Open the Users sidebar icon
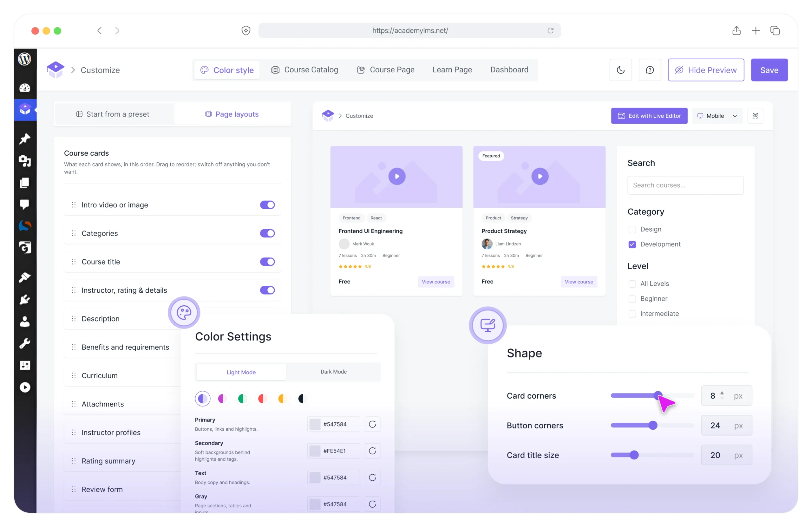 click(x=24, y=322)
